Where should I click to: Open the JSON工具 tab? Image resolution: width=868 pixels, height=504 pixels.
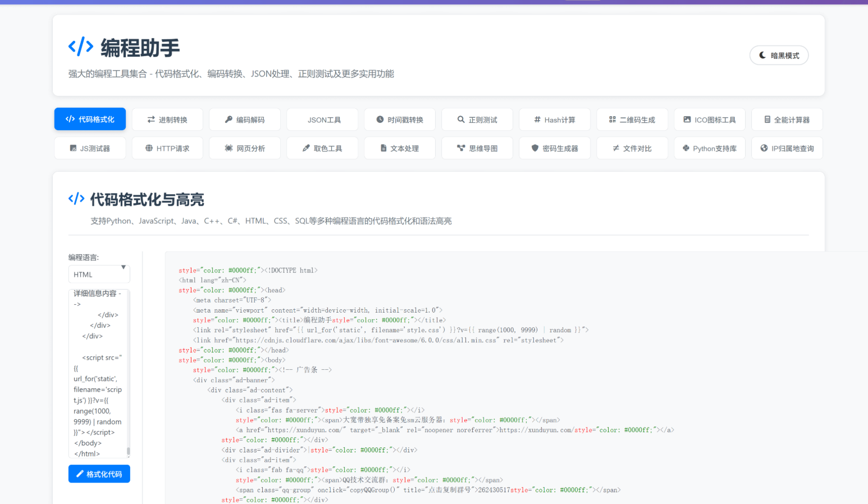(322, 120)
